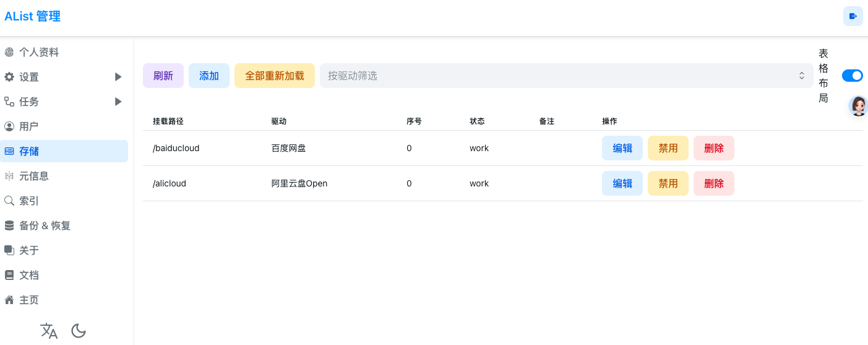The height and width of the screenshot is (345, 868).
Task: Switch to dark mode via moon icon
Action: [79, 331]
